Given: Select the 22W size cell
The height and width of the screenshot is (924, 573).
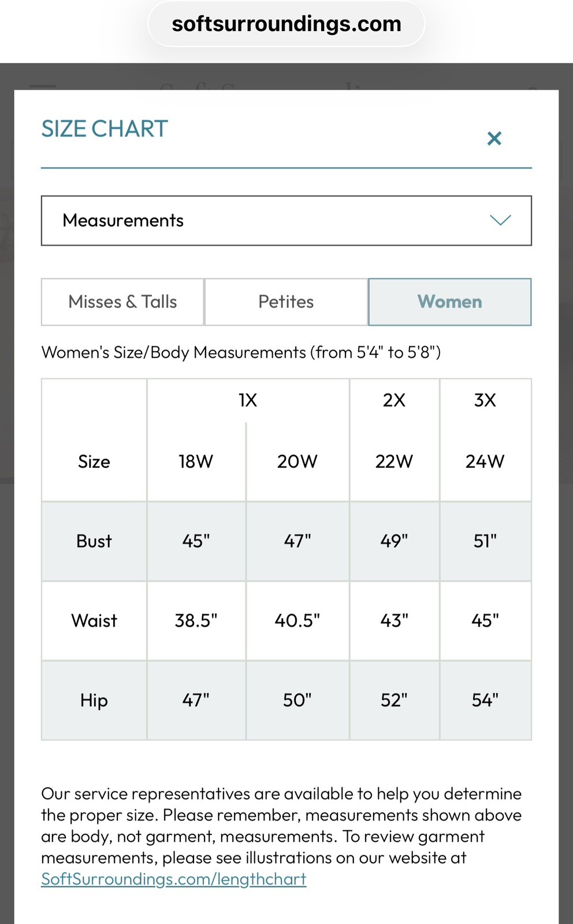Looking at the screenshot, I should 395,461.
